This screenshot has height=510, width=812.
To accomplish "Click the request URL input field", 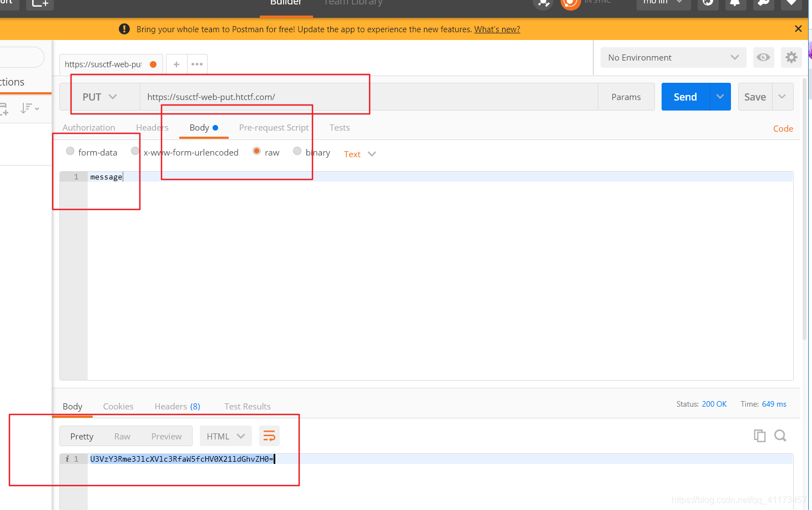I will [369, 97].
